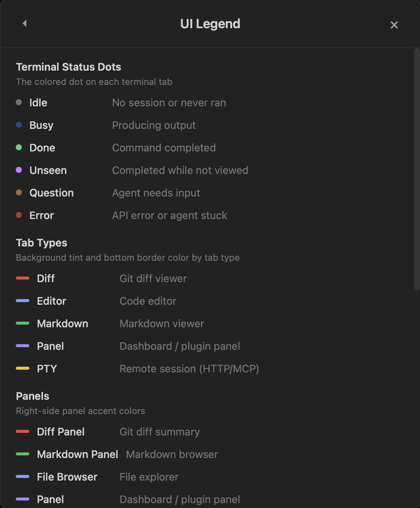
Task: Click the back arrow icon
Action: pos(24,23)
